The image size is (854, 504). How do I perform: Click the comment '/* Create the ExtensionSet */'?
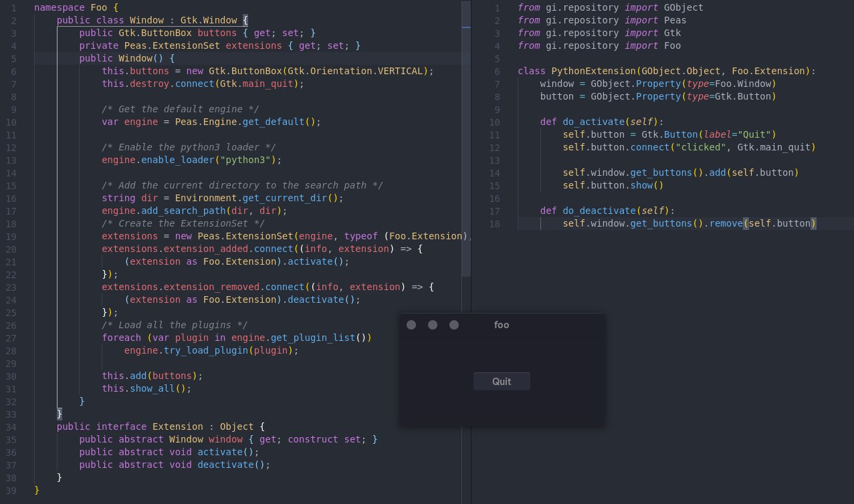click(183, 223)
